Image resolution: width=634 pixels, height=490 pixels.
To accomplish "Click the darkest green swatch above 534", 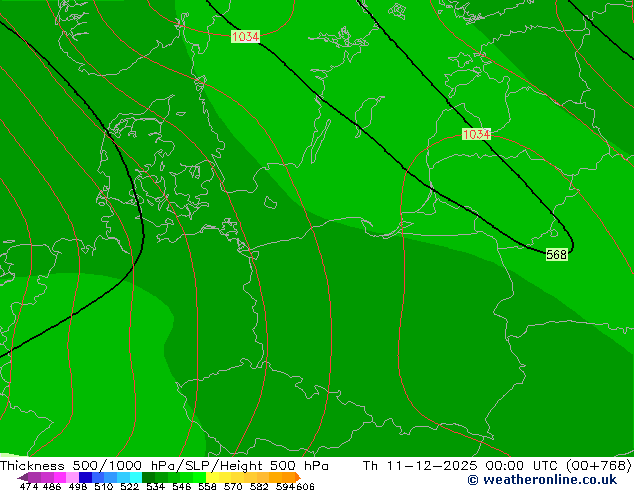I will pyautogui.click(x=148, y=477).
